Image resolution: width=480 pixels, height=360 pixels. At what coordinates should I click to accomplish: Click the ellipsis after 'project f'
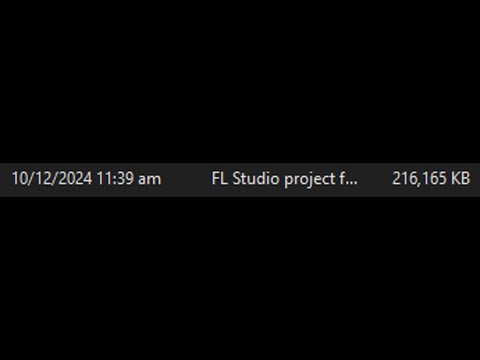(352, 184)
